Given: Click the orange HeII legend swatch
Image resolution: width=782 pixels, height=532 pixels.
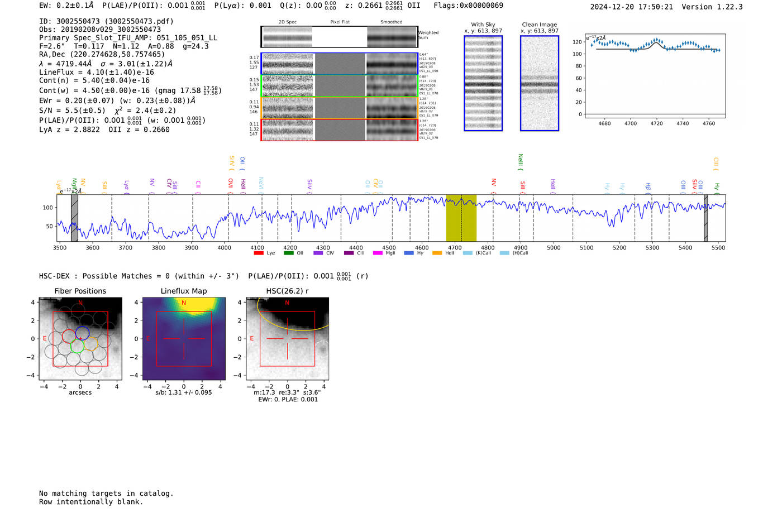Looking at the screenshot, I should [437, 253].
